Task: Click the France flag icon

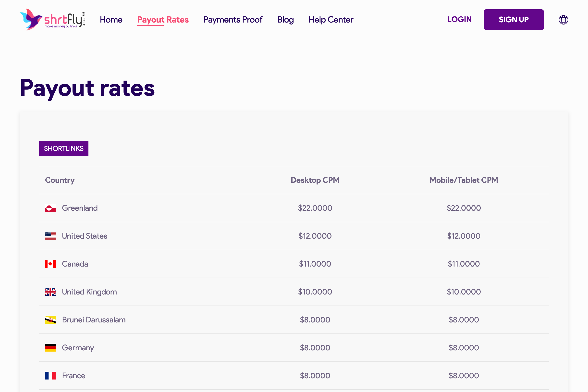Action: coord(50,376)
